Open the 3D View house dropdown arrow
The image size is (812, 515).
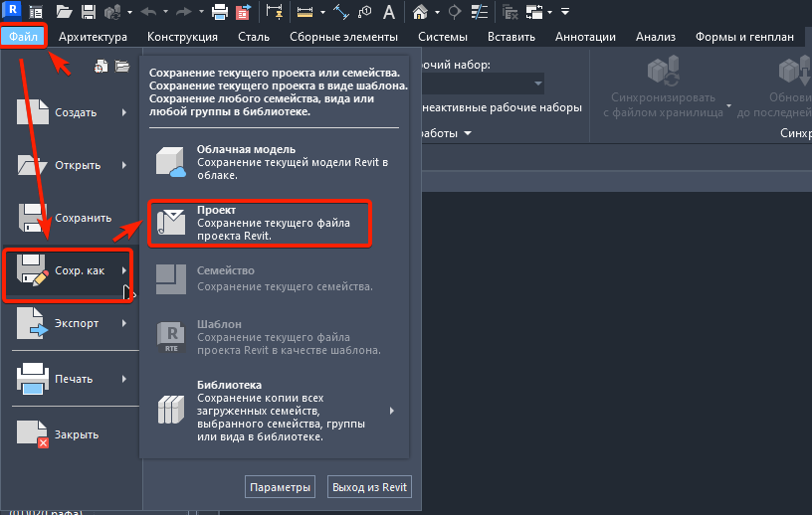437,12
